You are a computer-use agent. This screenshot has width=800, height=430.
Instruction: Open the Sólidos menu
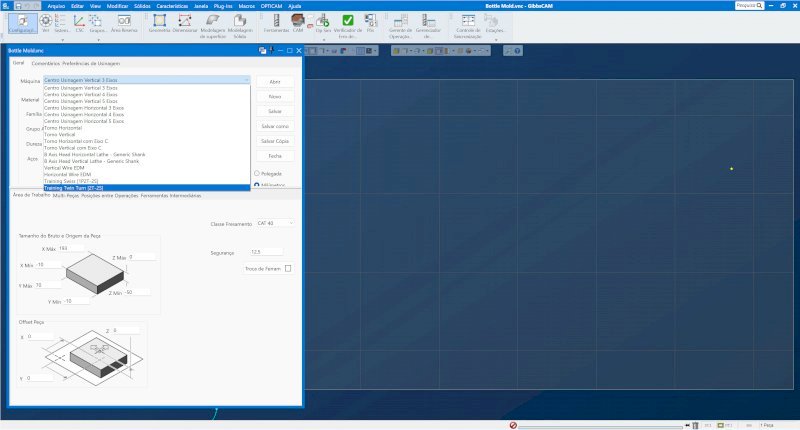pyautogui.click(x=142, y=6)
